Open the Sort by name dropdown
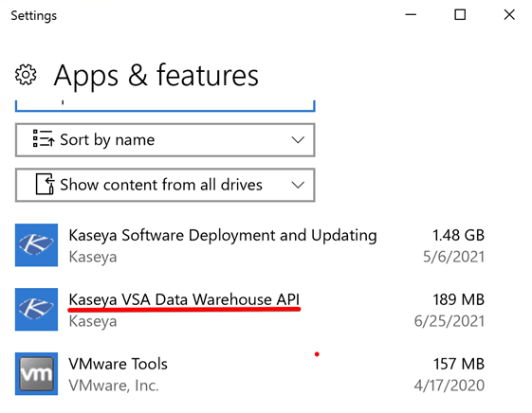 point(165,140)
